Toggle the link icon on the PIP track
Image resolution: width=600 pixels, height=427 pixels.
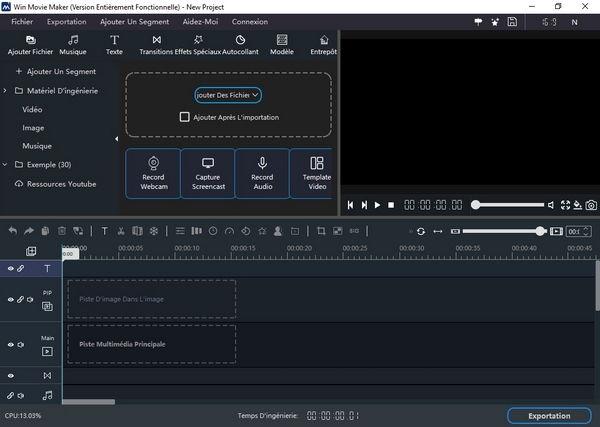coord(21,300)
